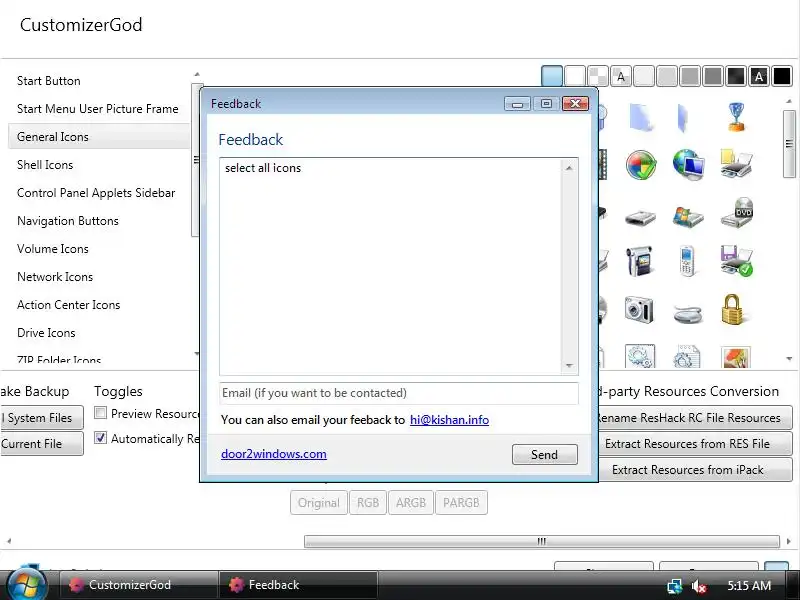Choose the white background swatch
Image resolution: width=800 pixels, height=600 pixels.
[574, 76]
